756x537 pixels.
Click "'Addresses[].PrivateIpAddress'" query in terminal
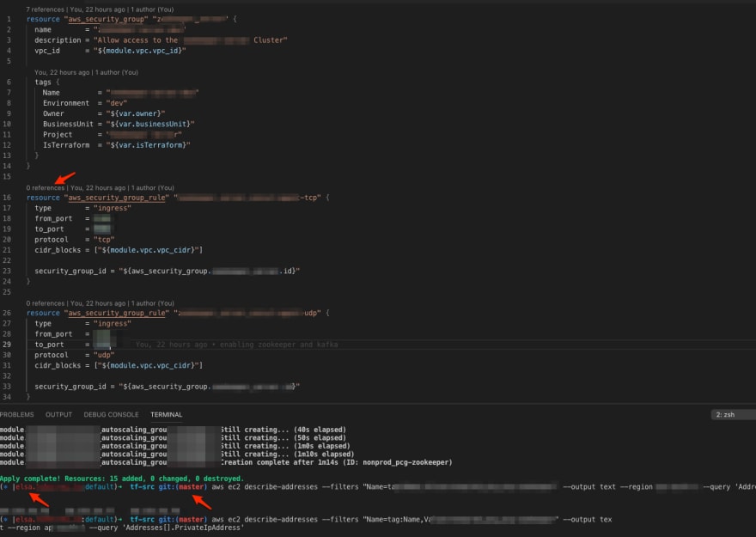183,528
